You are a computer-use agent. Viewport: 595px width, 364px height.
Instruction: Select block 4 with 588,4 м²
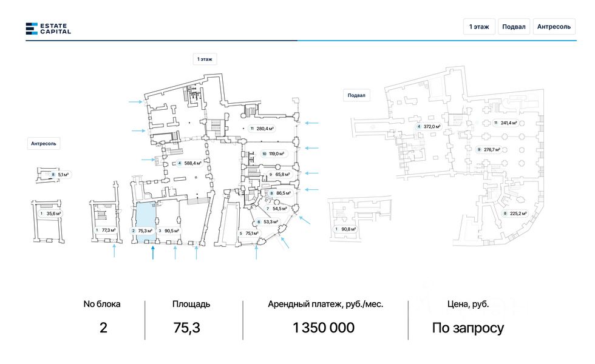click(x=189, y=163)
